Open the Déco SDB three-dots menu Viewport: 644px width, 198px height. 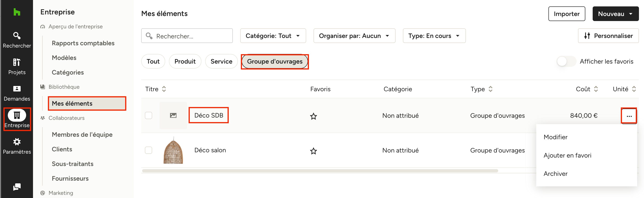[x=629, y=116]
